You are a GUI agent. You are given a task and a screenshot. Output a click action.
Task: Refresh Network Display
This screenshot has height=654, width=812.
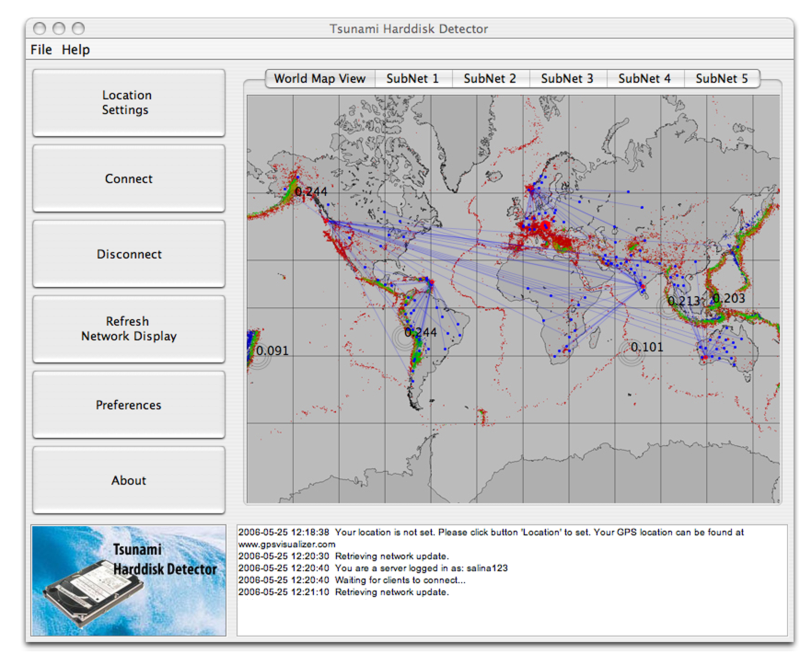pyautogui.click(x=129, y=329)
